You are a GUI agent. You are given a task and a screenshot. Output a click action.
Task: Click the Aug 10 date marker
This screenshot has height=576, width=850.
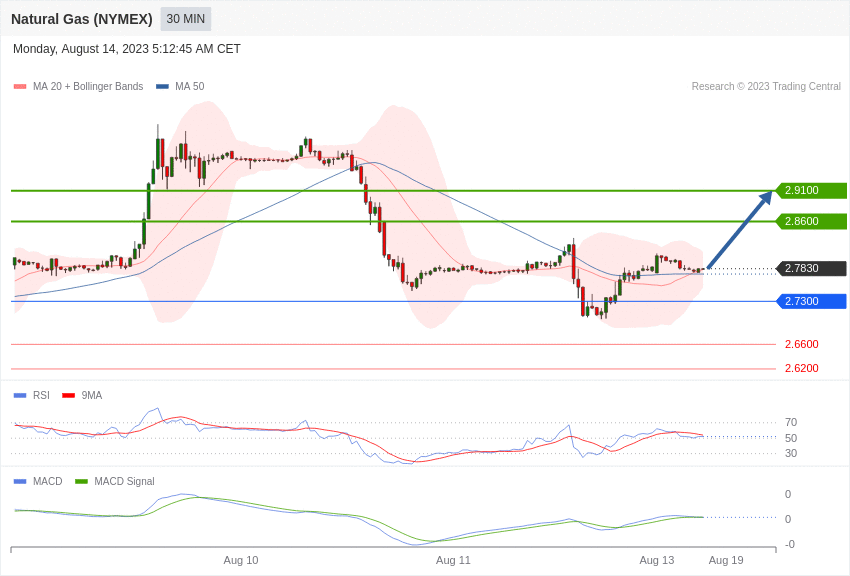(241, 560)
